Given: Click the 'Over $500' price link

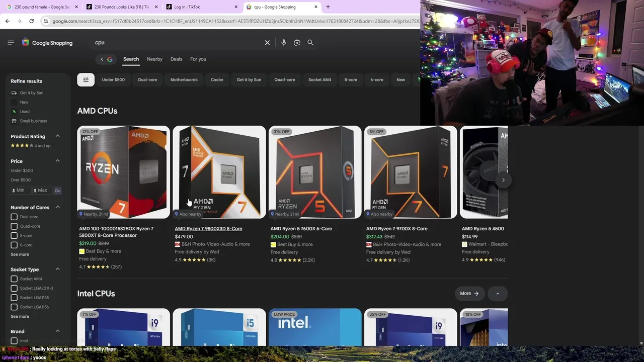Looking at the screenshot, I should point(21,180).
